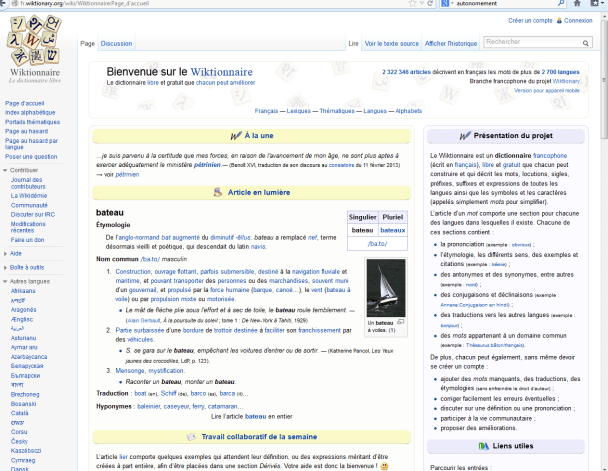Click the 2 322 346 articles link
Screen dimensions: 608x471
click(x=406, y=72)
